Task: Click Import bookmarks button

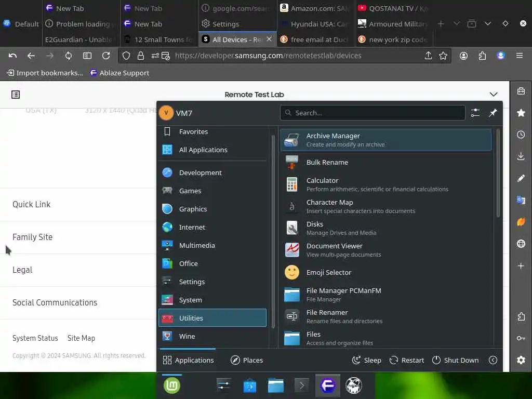Action: tap(45, 73)
